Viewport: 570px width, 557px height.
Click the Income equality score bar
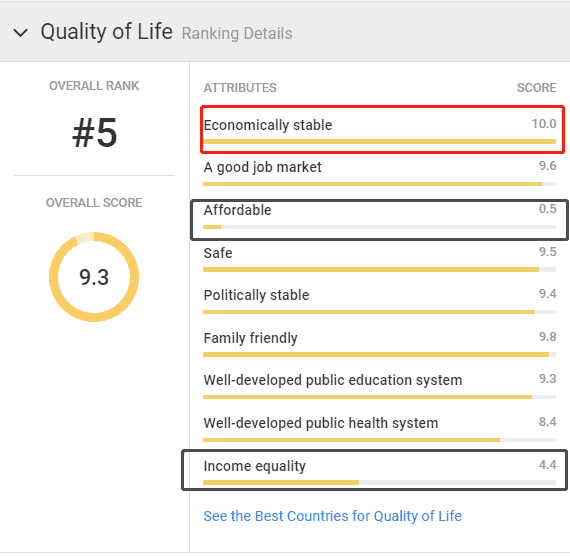click(380, 482)
